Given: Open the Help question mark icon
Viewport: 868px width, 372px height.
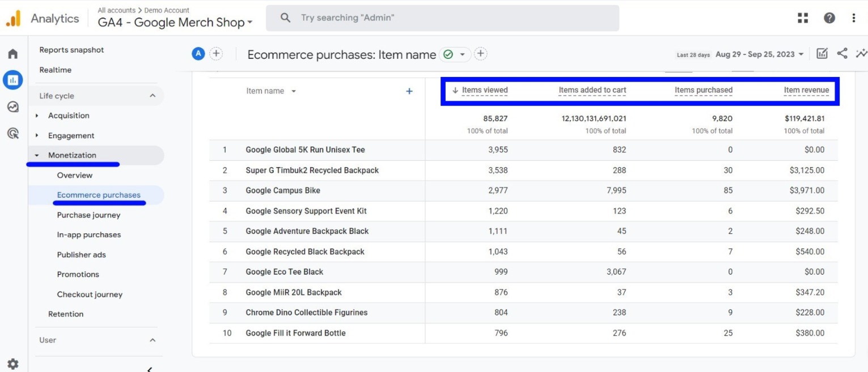Looking at the screenshot, I should pos(829,18).
